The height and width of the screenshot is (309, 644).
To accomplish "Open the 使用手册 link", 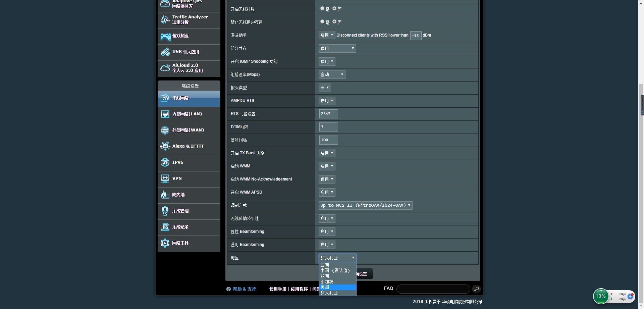I will [278, 289].
